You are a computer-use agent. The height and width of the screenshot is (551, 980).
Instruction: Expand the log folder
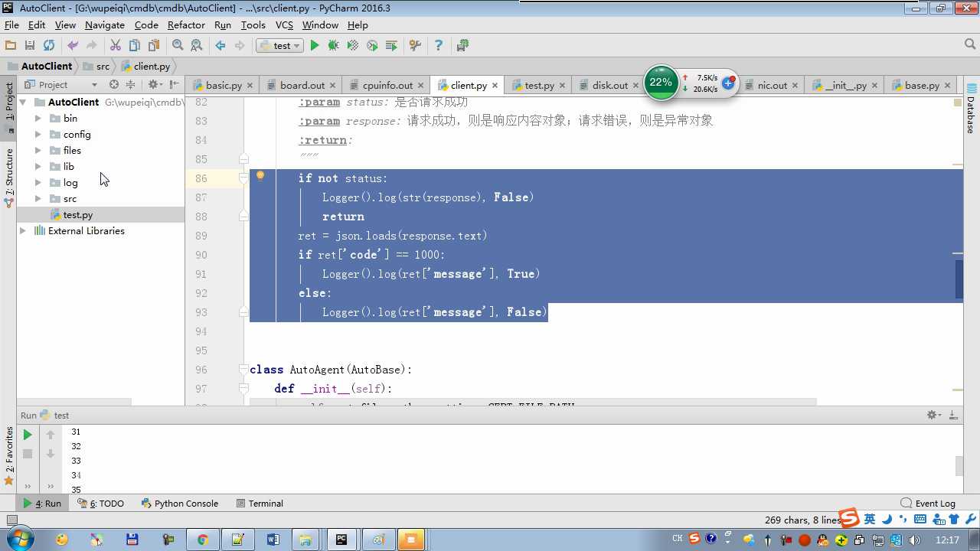click(x=38, y=182)
